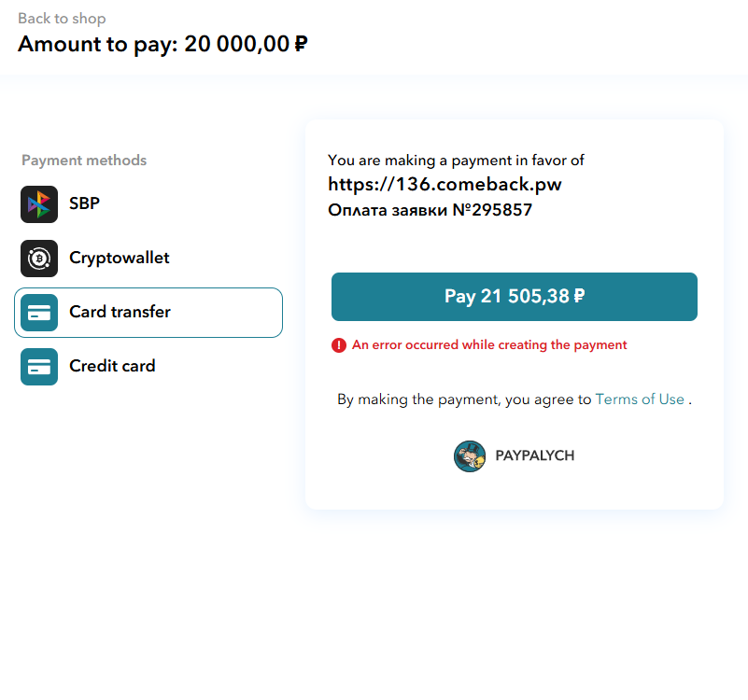748x700 pixels.
Task: Click the 136.comeback.pw merchant URL
Action: (445, 185)
